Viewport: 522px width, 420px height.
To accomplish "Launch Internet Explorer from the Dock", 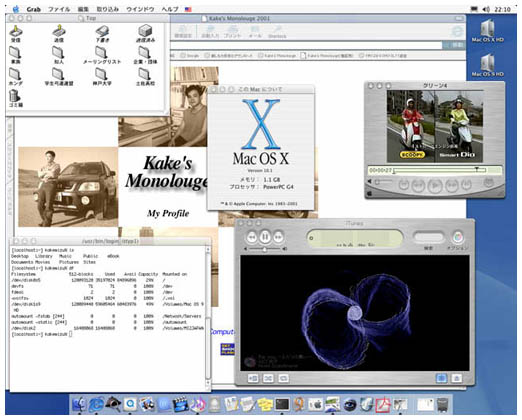I will (96, 404).
